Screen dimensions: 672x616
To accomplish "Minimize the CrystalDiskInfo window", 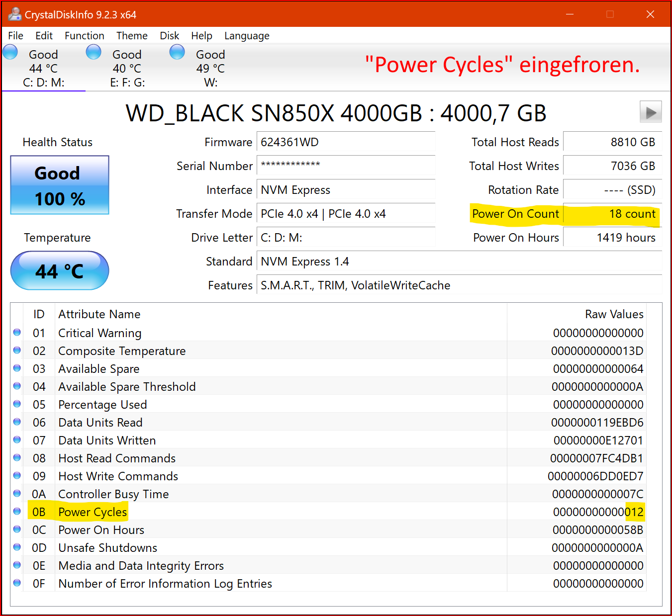I will pyautogui.click(x=570, y=14).
